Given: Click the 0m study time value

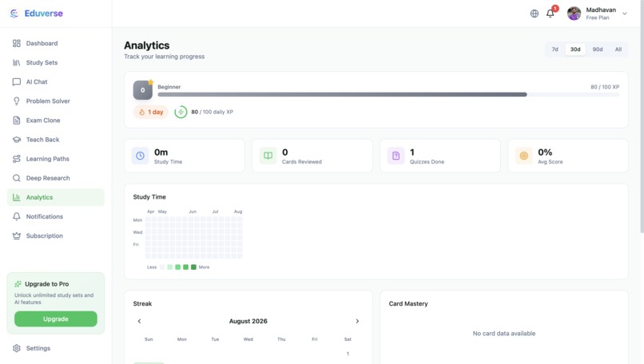Looking at the screenshot, I should pos(161,152).
